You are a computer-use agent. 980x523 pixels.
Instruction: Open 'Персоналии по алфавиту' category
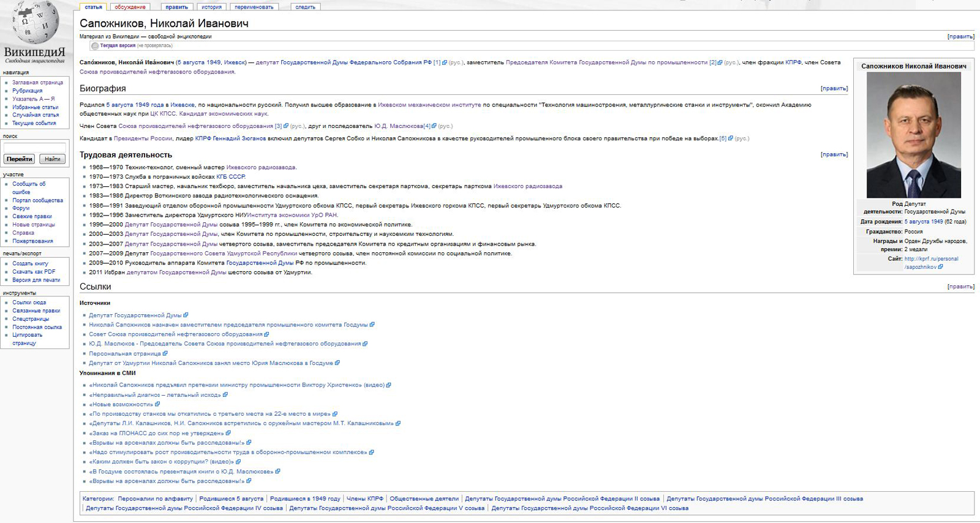click(156, 499)
